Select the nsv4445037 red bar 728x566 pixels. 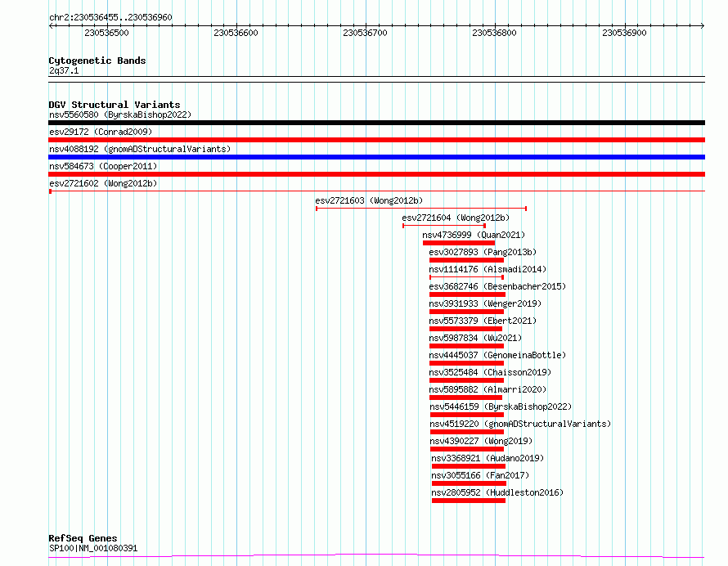click(466, 363)
